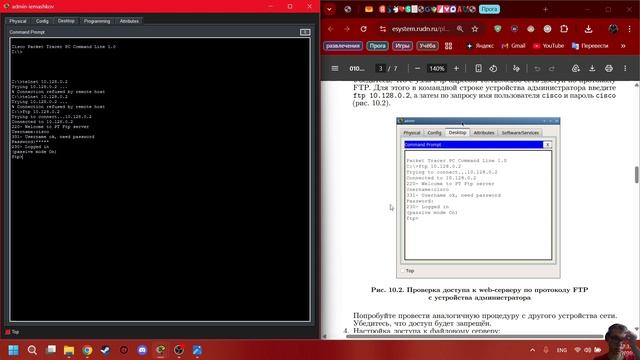Image resolution: width=640 pixels, height=360 pixels.
Task: Open the bookmark apps grid icon
Action: click(448, 46)
